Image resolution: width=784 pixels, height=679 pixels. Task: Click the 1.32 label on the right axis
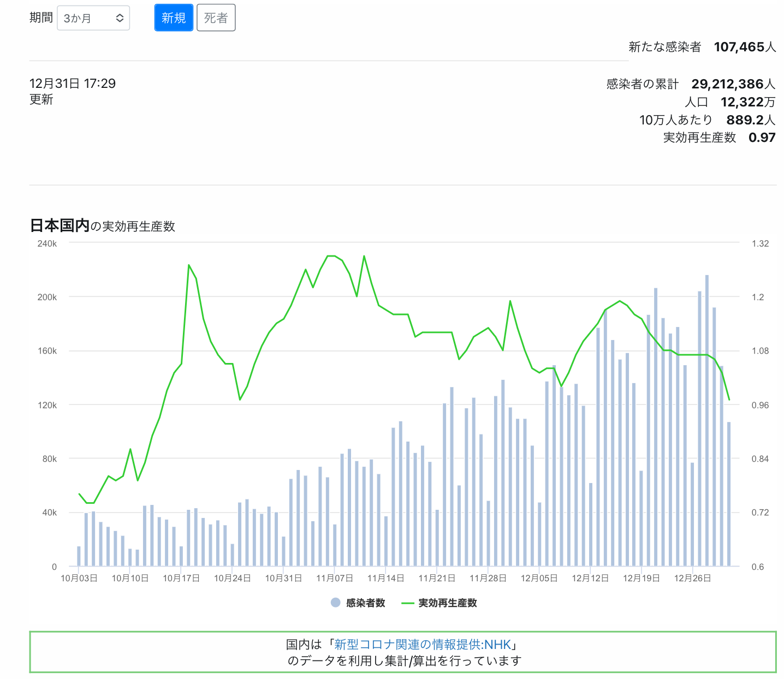pyautogui.click(x=760, y=243)
